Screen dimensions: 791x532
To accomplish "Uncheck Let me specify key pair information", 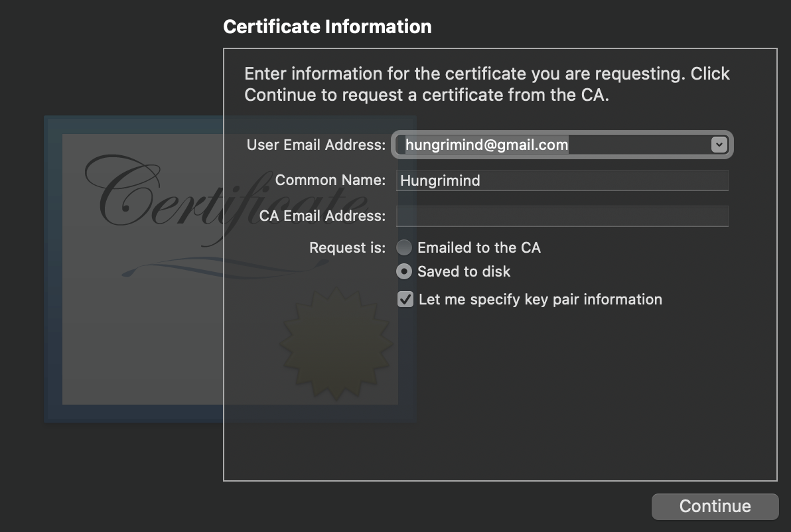I will 404,299.
